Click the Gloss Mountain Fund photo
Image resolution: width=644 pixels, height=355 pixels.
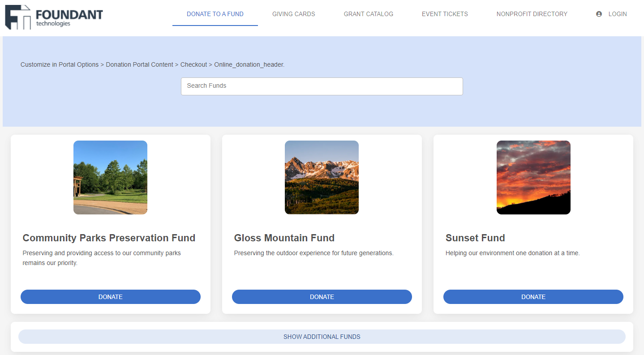pos(322,177)
